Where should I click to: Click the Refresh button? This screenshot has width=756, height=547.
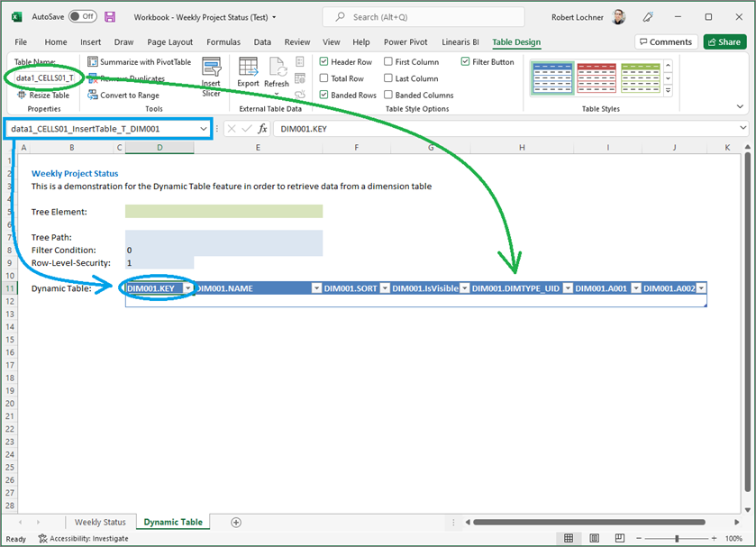(x=277, y=77)
